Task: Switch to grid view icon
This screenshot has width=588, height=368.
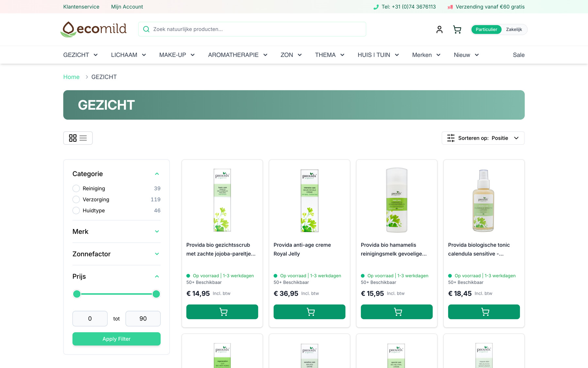Action: click(73, 138)
